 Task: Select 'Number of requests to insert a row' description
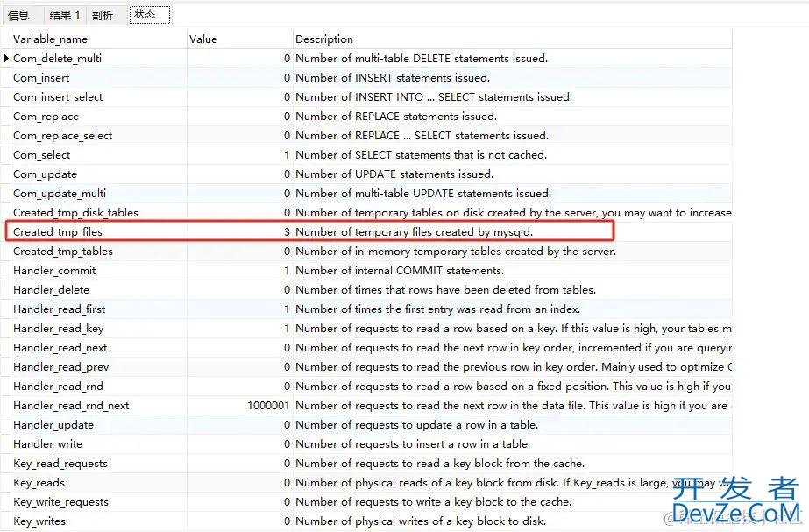413,443
